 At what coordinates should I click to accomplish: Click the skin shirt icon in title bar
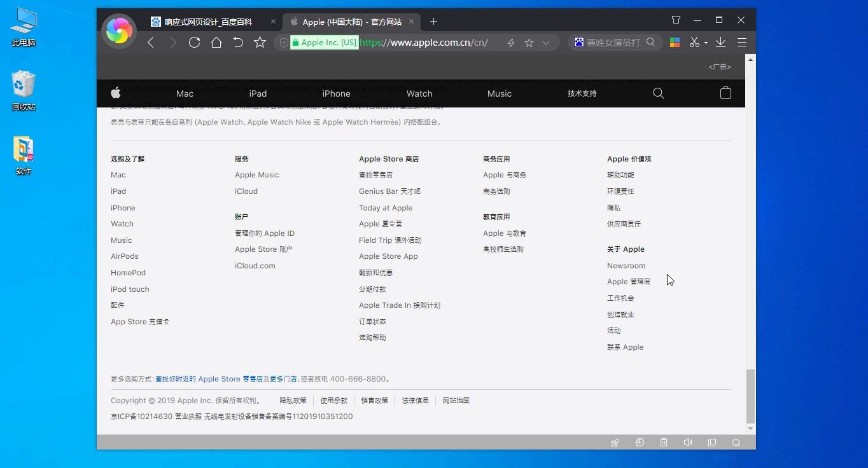[x=676, y=20]
